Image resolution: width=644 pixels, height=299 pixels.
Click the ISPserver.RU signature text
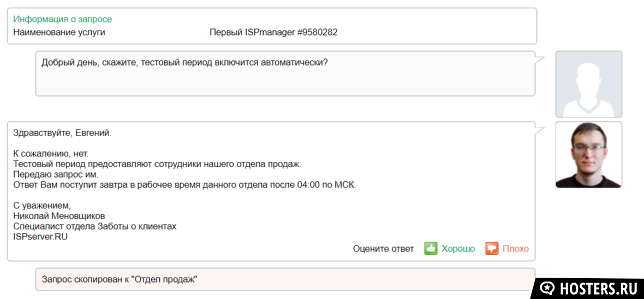click(x=40, y=237)
